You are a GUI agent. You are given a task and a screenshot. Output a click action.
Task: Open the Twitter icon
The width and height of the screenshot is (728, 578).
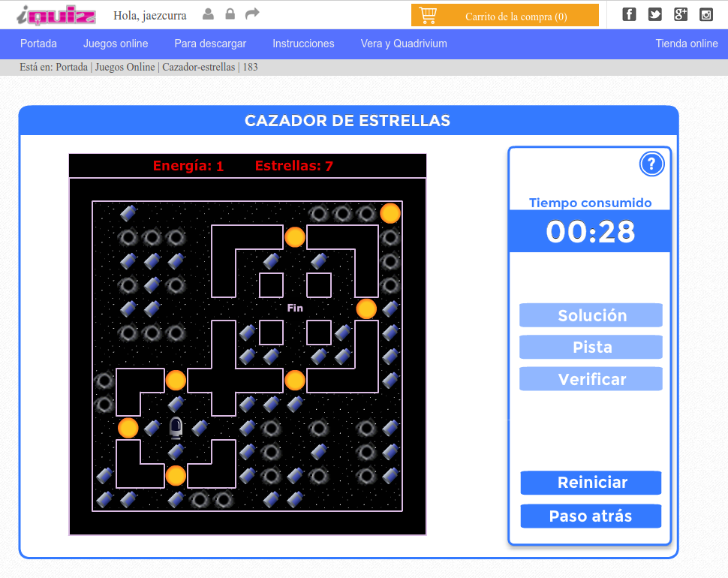point(654,15)
